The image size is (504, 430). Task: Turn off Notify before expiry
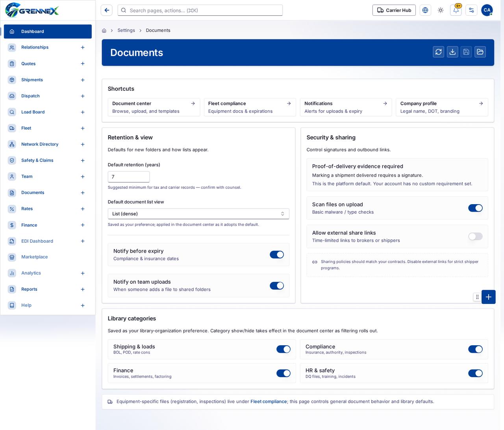coord(277,255)
